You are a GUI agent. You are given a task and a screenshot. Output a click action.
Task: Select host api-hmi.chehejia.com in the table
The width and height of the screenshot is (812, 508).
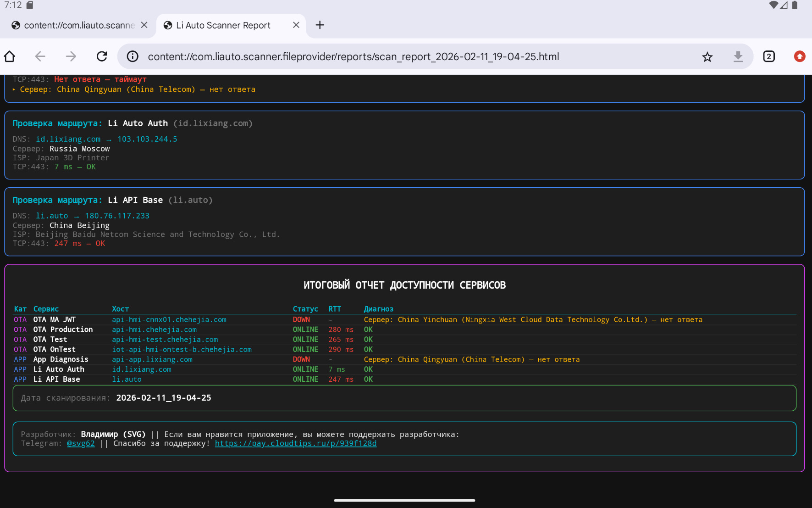[155, 329]
